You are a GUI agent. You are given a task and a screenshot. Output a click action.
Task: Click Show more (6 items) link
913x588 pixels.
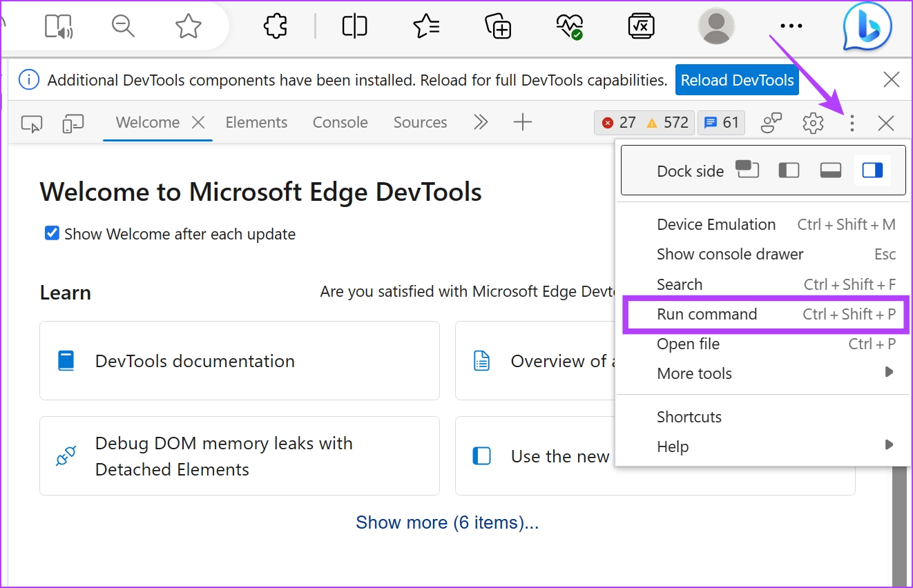(x=447, y=522)
